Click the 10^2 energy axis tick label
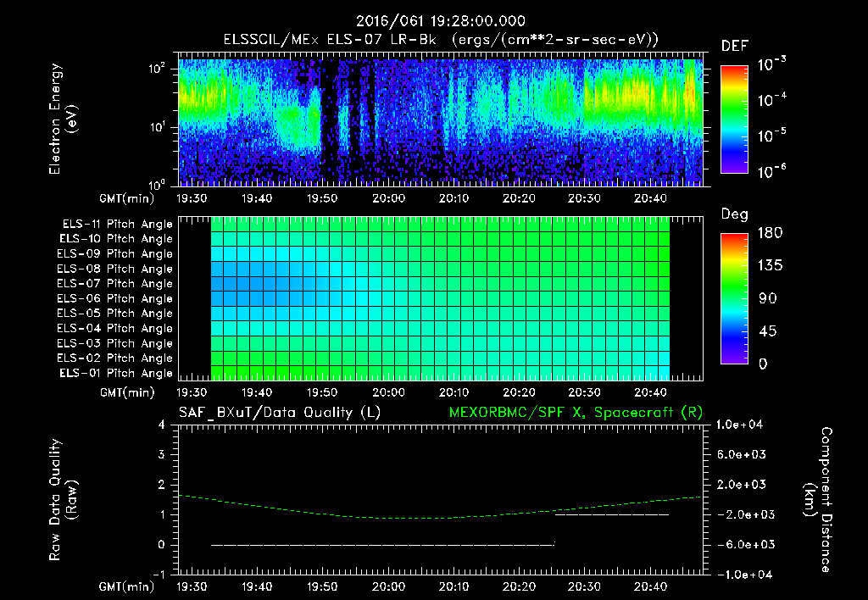This screenshot has width=868, height=600. 157,69
